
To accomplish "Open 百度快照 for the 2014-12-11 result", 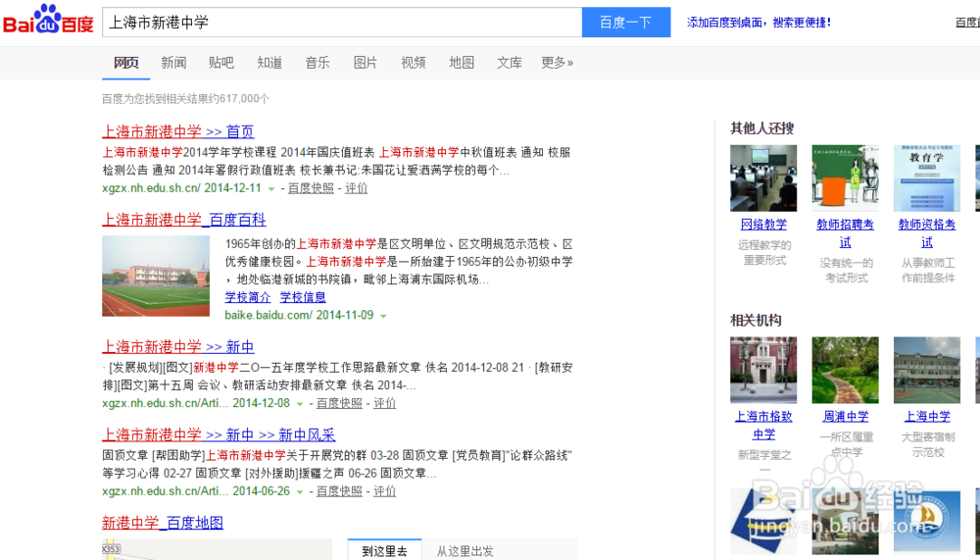I will tap(311, 187).
